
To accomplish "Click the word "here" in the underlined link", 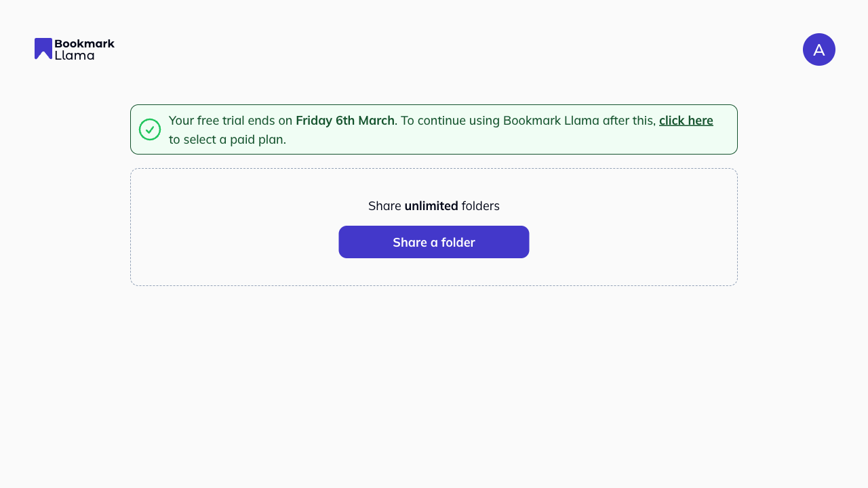I will click(x=699, y=121).
